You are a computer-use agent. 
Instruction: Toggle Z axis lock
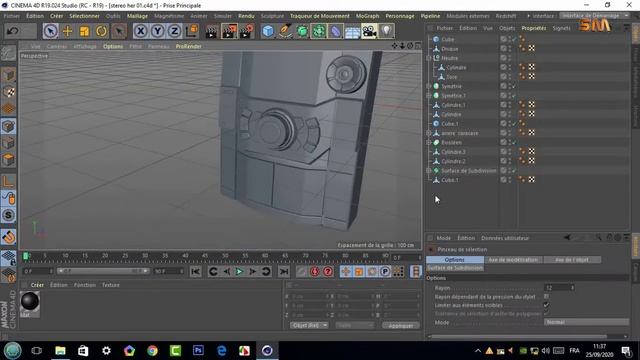(x=175, y=31)
